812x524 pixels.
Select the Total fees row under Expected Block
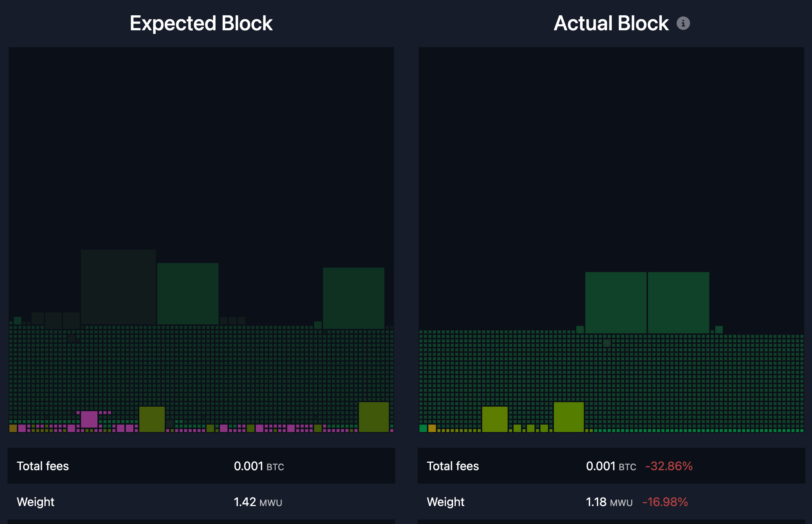(43, 466)
